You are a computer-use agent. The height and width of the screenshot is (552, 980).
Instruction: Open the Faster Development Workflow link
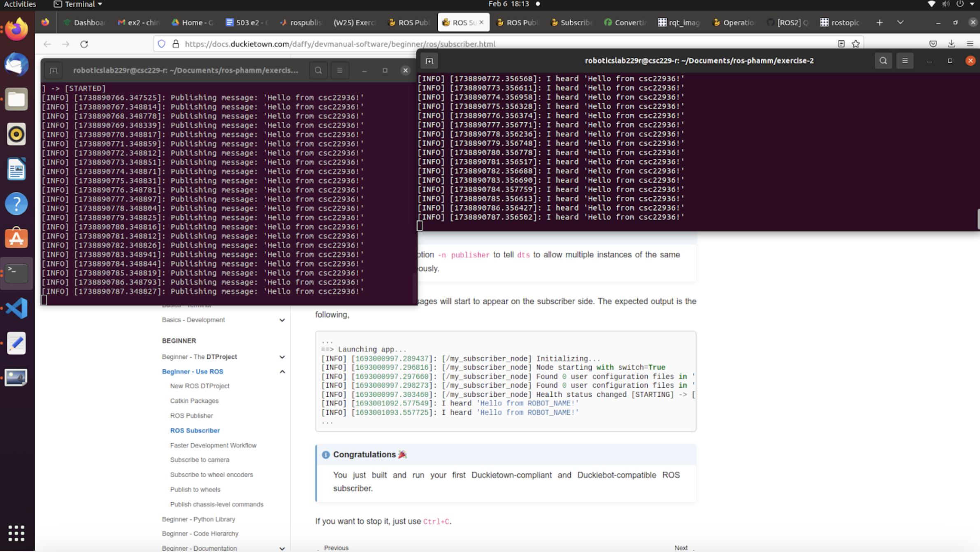point(213,445)
